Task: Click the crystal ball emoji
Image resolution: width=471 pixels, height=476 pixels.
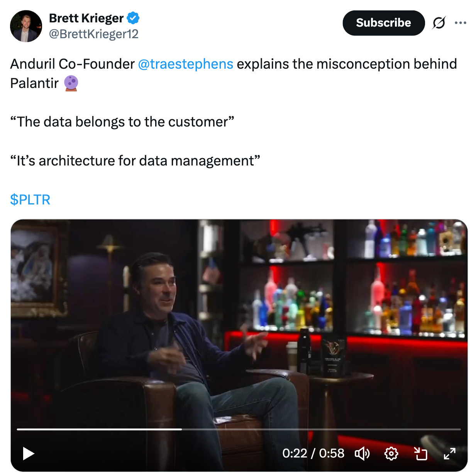Action: [71, 83]
